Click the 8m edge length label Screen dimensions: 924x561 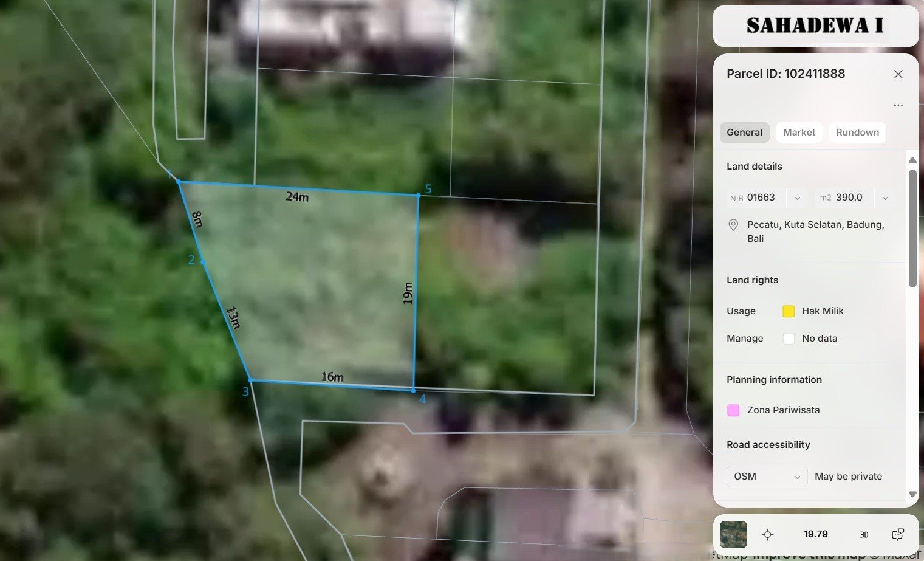click(197, 219)
